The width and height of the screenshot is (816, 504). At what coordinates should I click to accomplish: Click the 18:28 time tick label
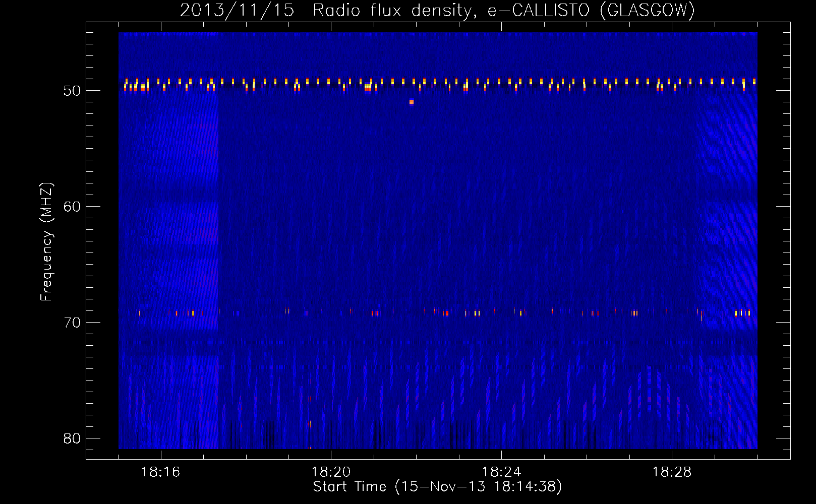coord(672,472)
